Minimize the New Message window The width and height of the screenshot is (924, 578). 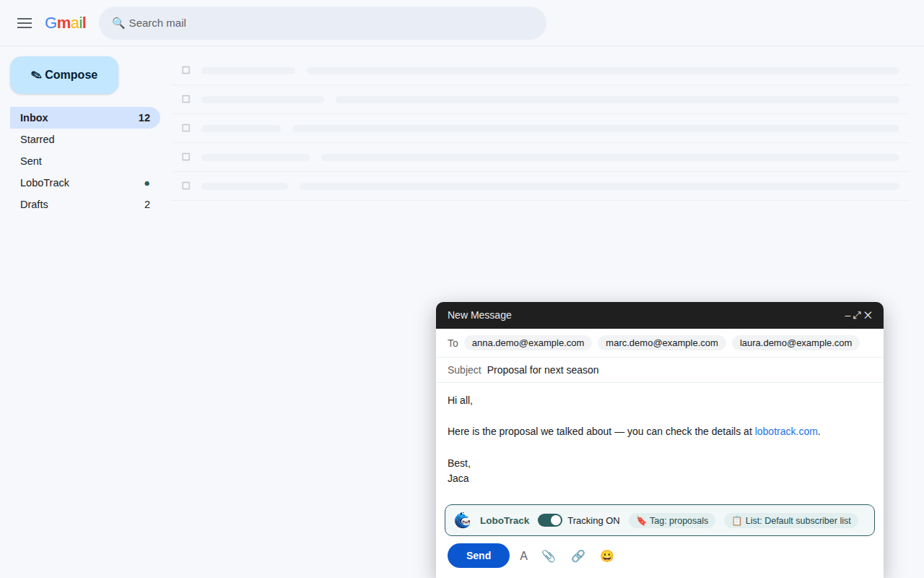point(847,316)
